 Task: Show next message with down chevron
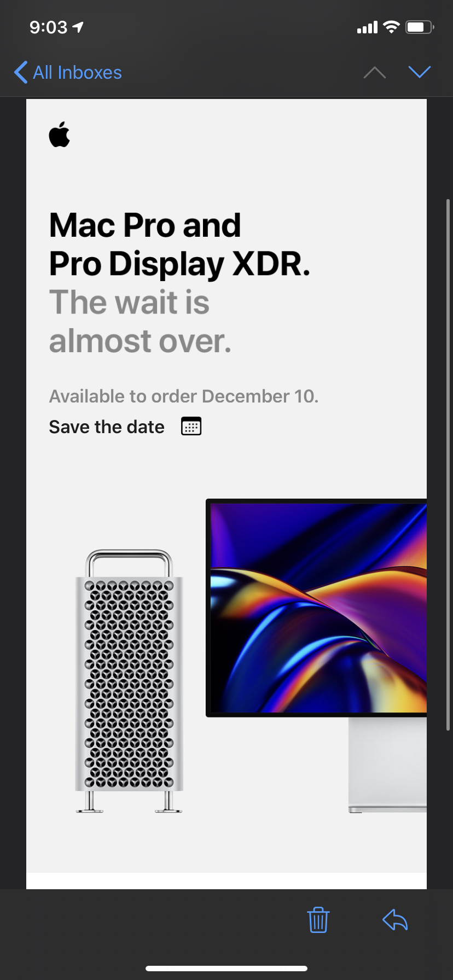point(420,72)
